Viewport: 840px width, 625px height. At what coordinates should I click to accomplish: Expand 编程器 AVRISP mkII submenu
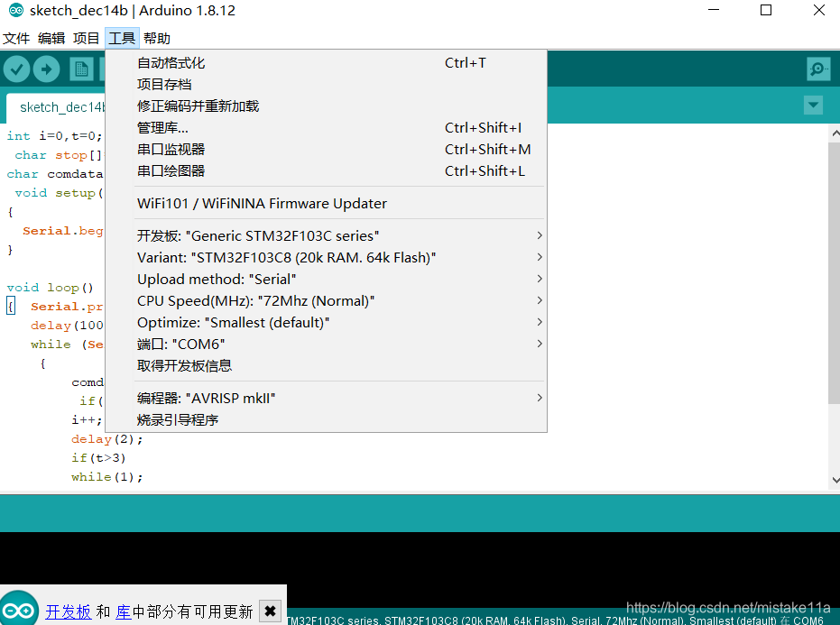[327, 398]
